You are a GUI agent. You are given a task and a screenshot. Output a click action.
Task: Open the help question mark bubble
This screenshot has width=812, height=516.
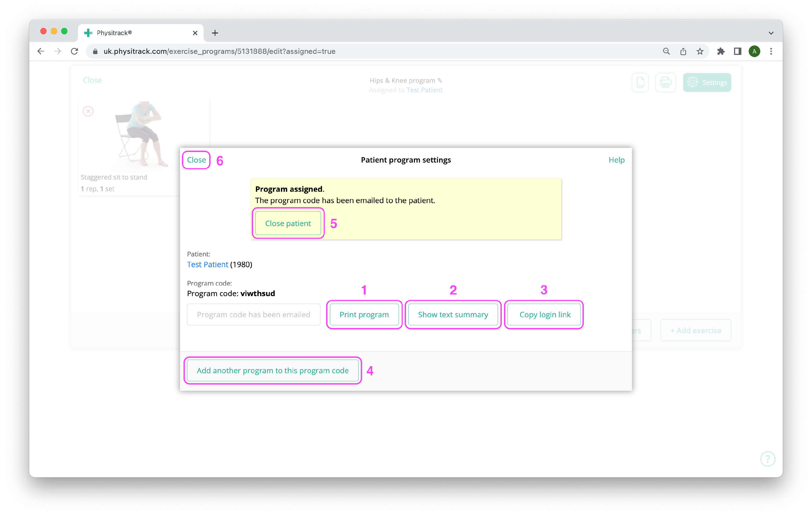pyautogui.click(x=768, y=459)
